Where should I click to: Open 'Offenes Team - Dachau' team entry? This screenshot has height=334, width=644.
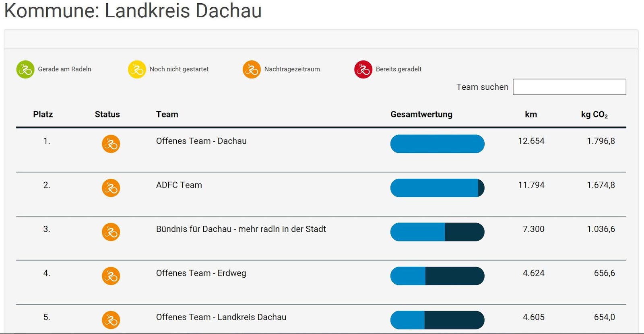pyautogui.click(x=201, y=141)
